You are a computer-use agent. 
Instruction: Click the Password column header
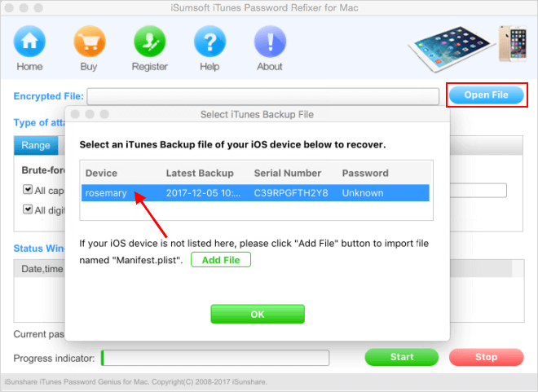pyautogui.click(x=365, y=174)
